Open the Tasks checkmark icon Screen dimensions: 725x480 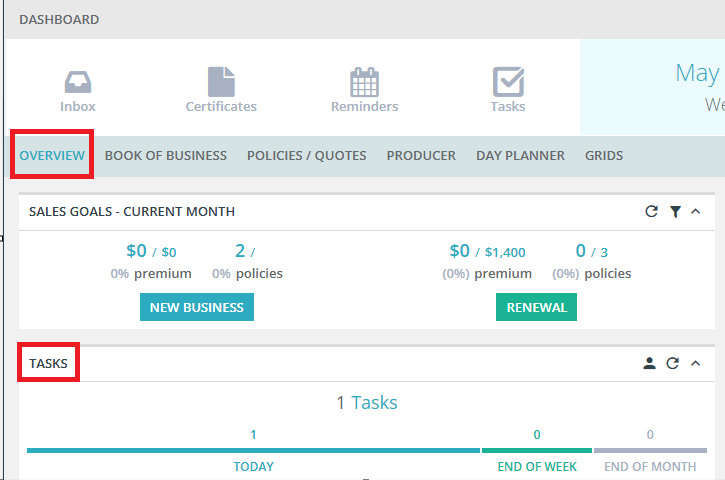508,82
